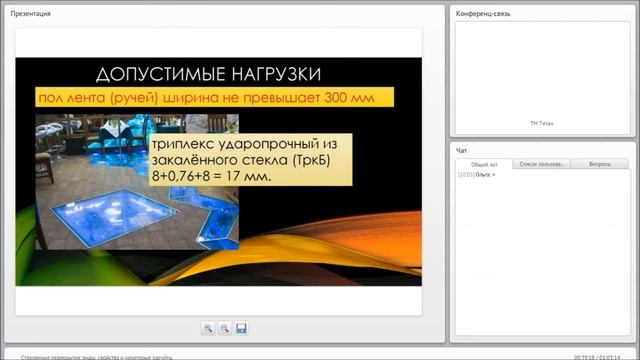The height and width of the screenshot is (360, 640).
Task: Click the Конференц-связь panel heading
Action: (483, 13)
